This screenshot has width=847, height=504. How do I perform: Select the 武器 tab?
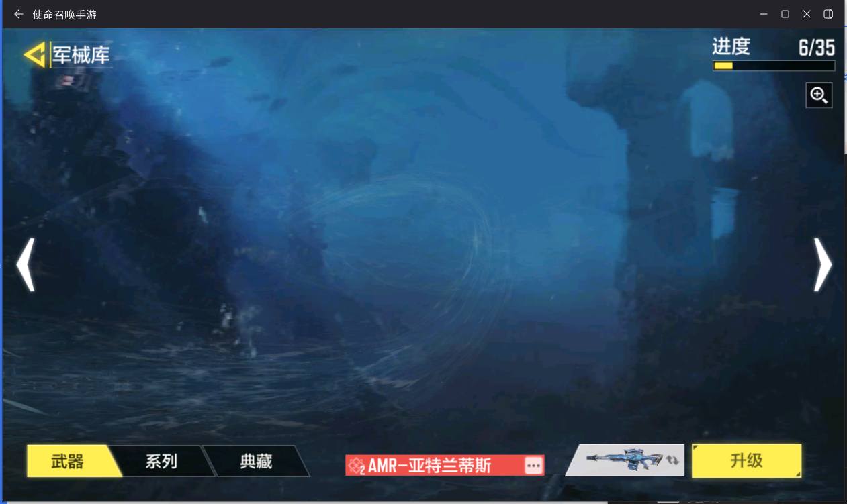[x=73, y=461]
